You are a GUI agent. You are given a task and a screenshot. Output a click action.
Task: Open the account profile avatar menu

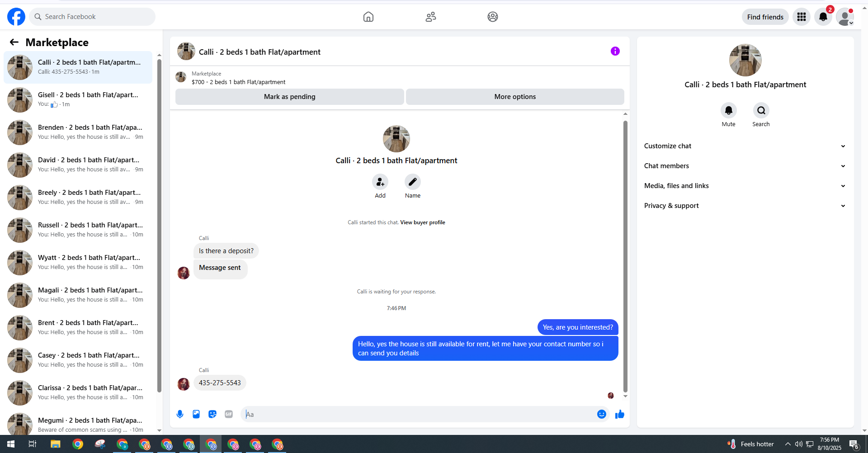click(845, 17)
